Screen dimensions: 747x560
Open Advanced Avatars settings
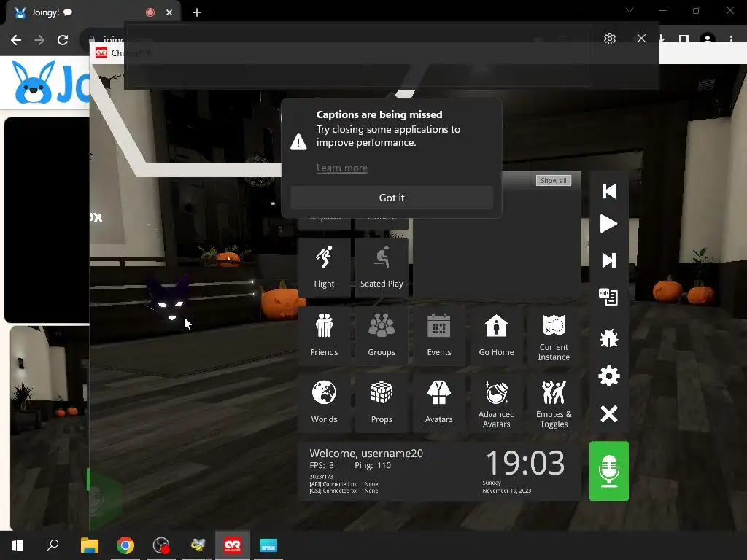(496, 402)
